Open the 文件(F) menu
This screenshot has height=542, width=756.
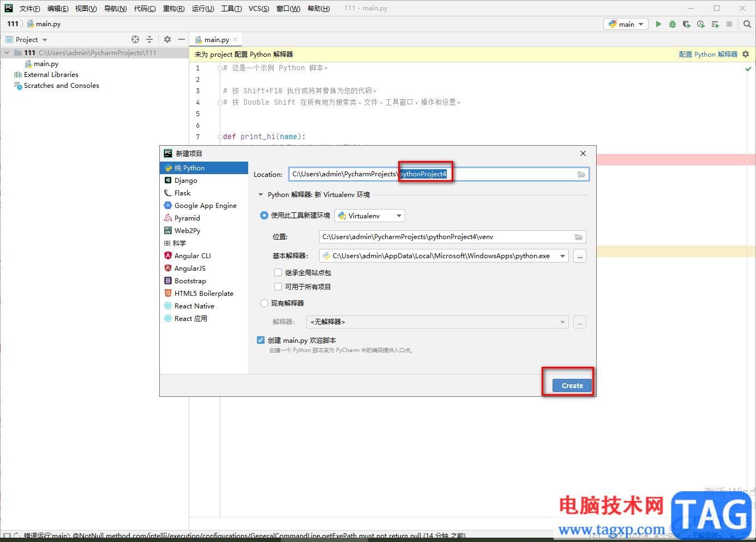[29, 8]
